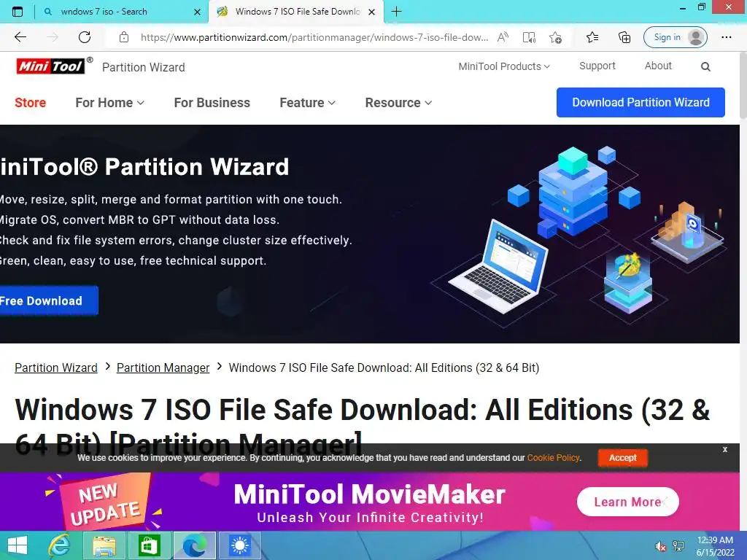Close the 'wndows 7 iso - Search' tab

click(x=197, y=12)
